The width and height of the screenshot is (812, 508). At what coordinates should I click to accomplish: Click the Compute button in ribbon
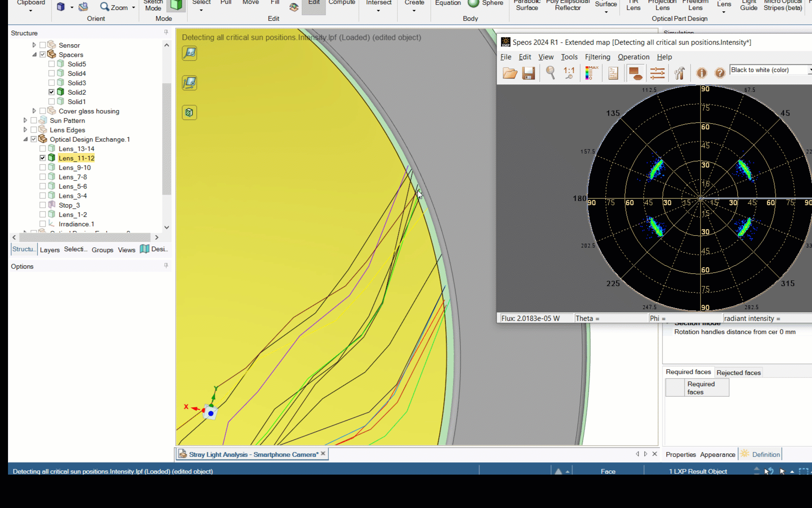pyautogui.click(x=342, y=3)
